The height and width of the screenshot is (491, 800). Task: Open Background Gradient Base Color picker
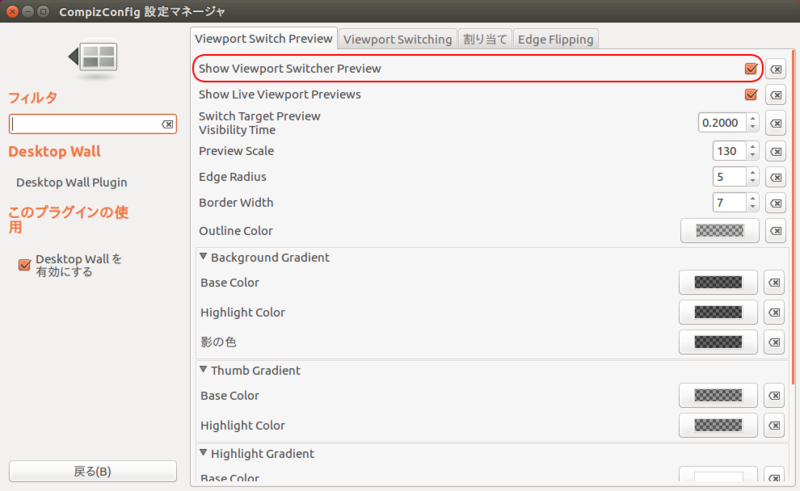pyautogui.click(x=718, y=282)
